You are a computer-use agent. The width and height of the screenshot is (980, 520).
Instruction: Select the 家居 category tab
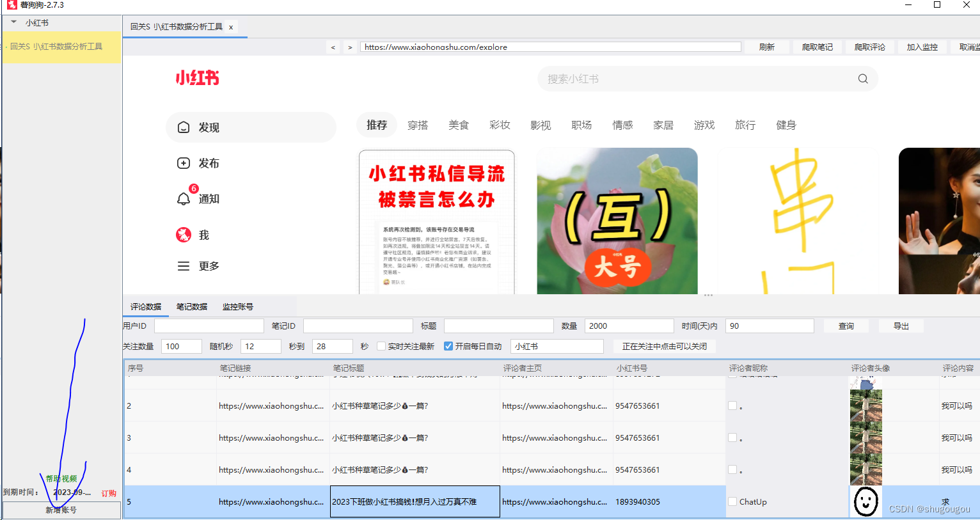tap(663, 125)
